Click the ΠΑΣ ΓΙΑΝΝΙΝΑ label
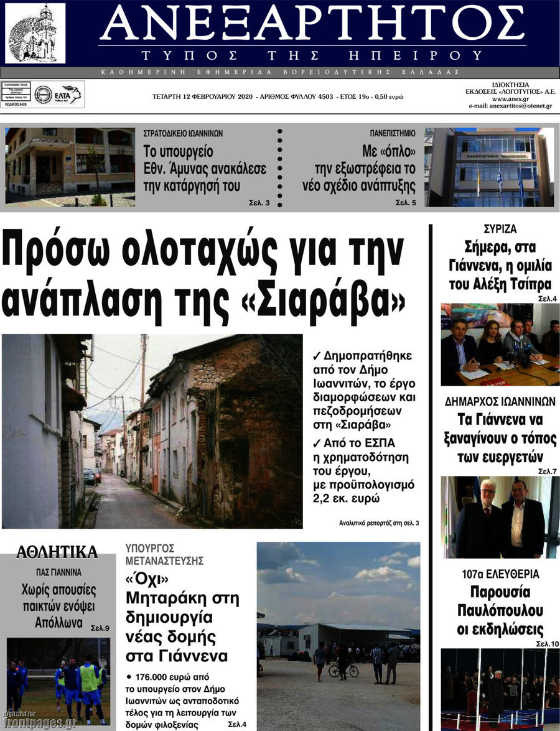The width and height of the screenshot is (560, 731). (x=58, y=572)
